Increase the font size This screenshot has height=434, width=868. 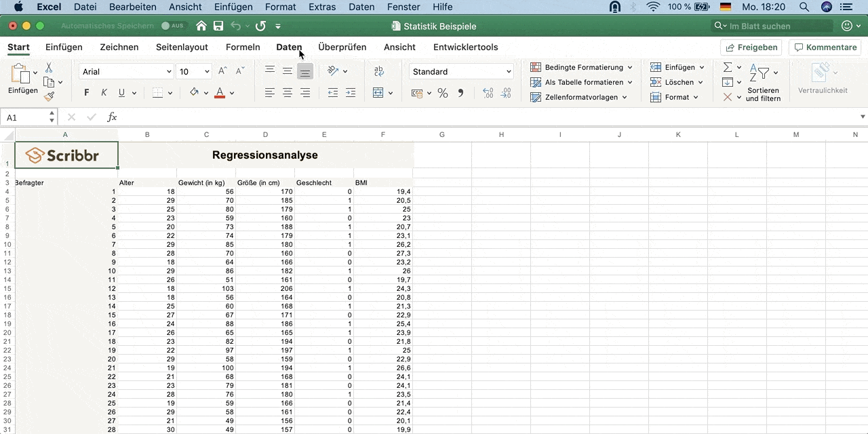click(222, 71)
